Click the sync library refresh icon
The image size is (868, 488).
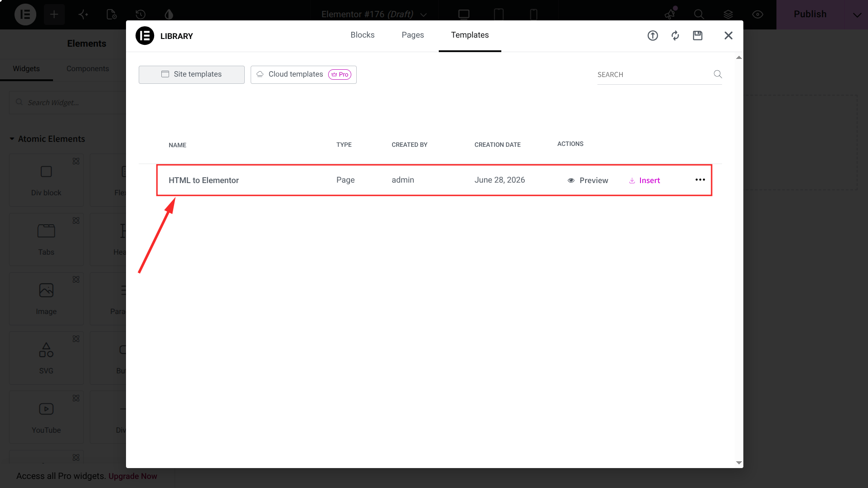(x=675, y=35)
